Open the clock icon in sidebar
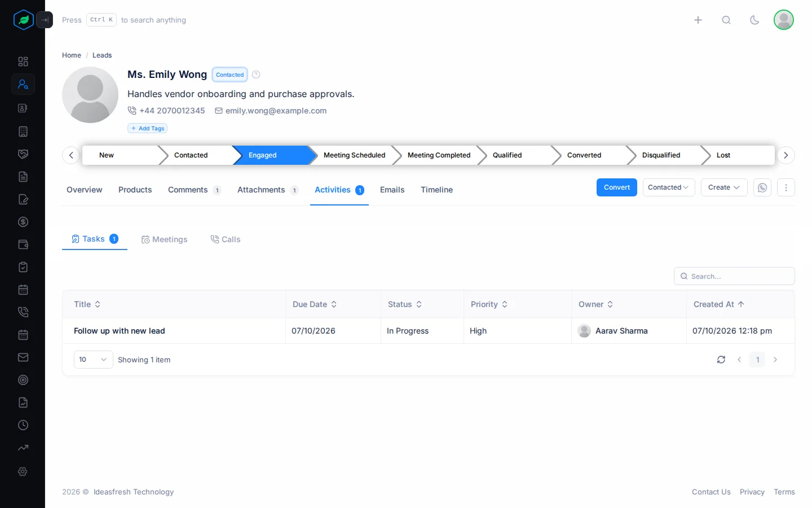Image resolution: width=812 pixels, height=508 pixels. [23, 425]
